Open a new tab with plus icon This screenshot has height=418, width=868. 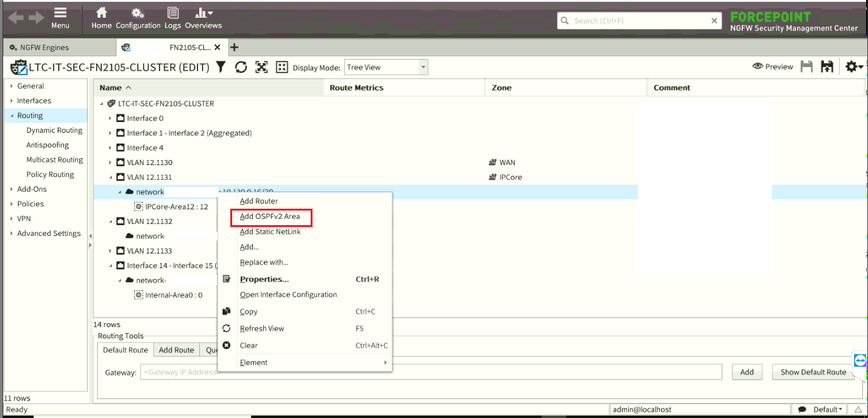point(234,47)
